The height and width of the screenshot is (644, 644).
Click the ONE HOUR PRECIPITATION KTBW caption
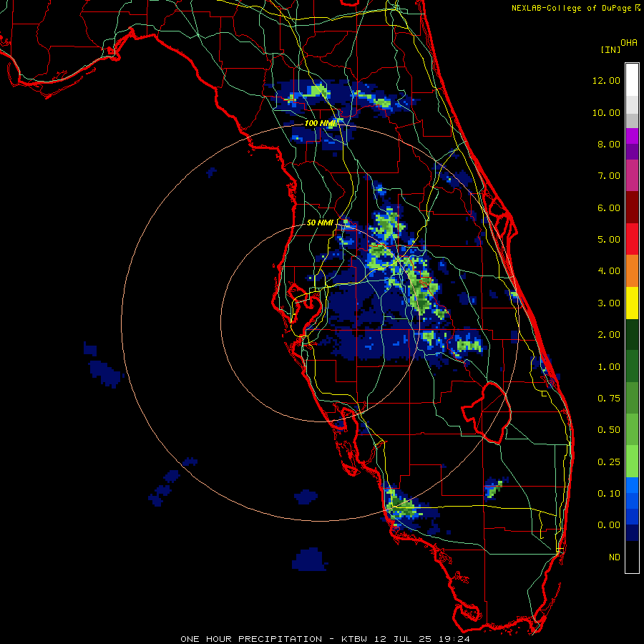pyautogui.click(x=325, y=639)
